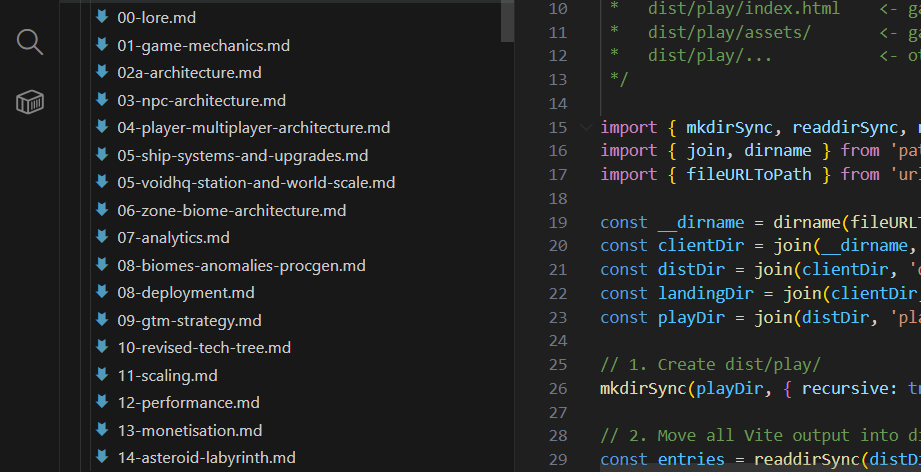The image size is (921, 472).
Task: Click markdown icon beside 02a-architecture.md
Action: (x=101, y=72)
